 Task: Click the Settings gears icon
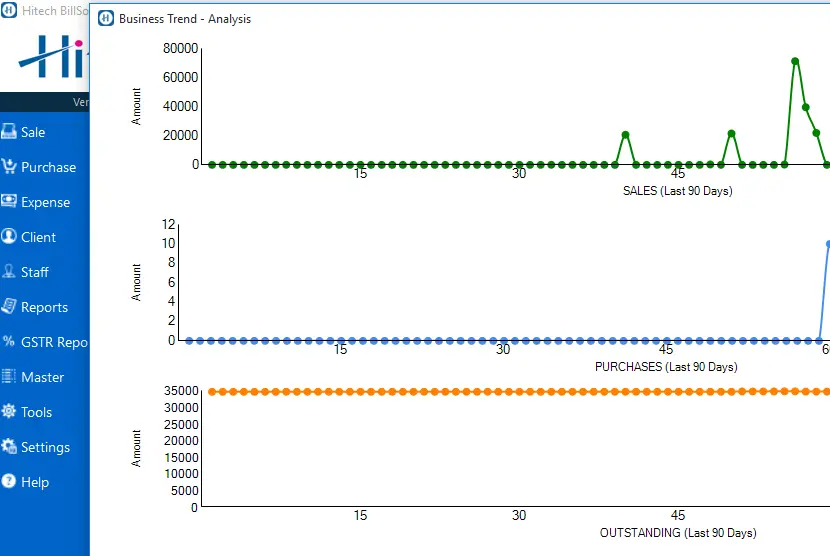(x=9, y=447)
